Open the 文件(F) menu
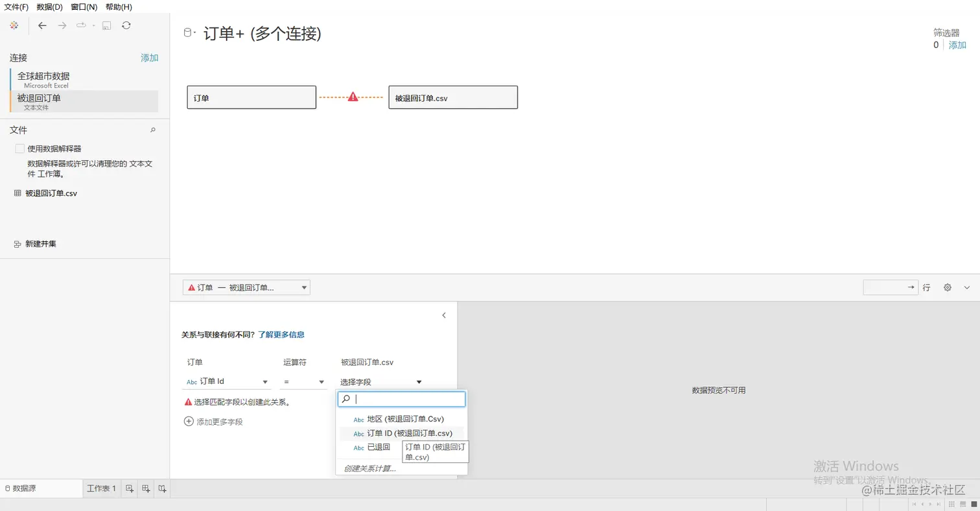Image resolution: width=980 pixels, height=511 pixels. point(16,6)
